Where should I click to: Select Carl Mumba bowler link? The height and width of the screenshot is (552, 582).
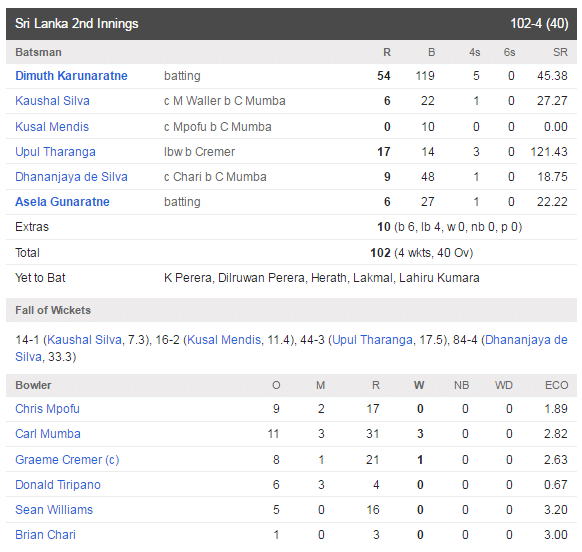[x=48, y=434]
